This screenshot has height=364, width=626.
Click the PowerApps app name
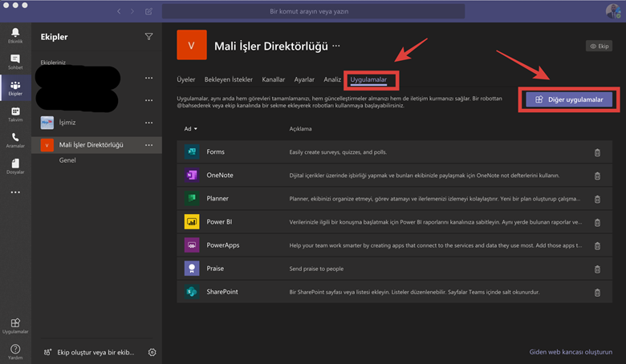(223, 245)
